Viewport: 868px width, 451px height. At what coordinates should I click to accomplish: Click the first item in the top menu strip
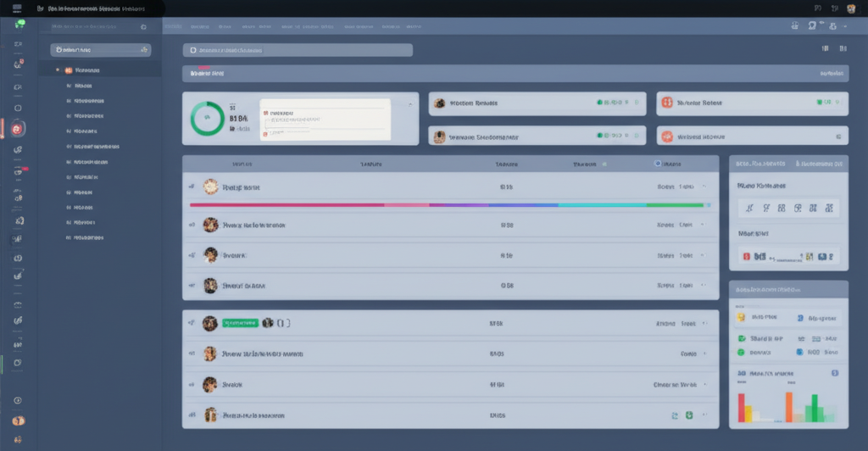pyautogui.click(x=173, y=26)
